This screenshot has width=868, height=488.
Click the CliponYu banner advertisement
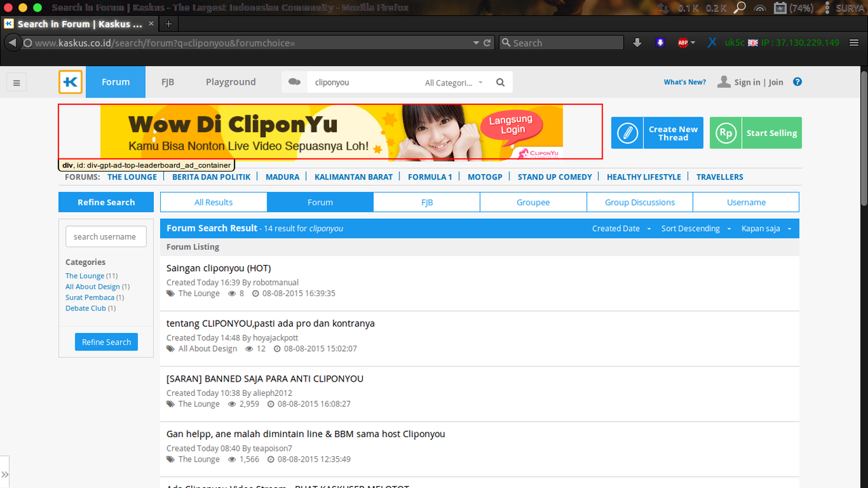tap(332, 132)
